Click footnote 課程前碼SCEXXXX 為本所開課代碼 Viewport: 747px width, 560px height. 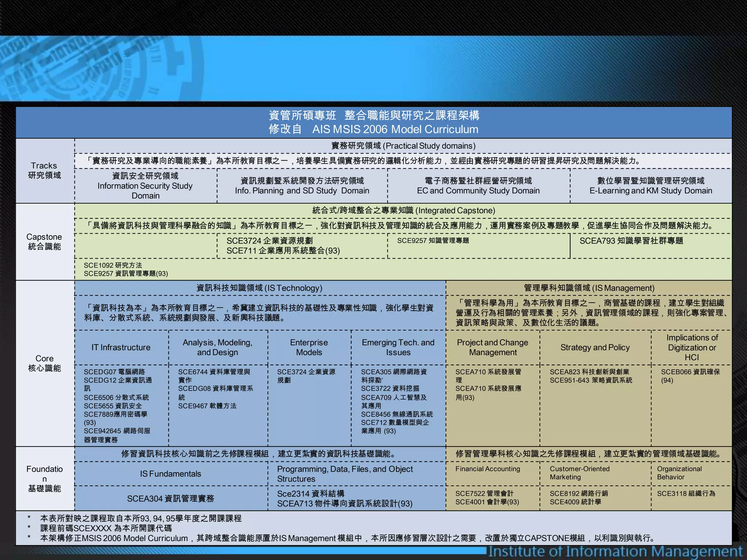coord(106,528)
